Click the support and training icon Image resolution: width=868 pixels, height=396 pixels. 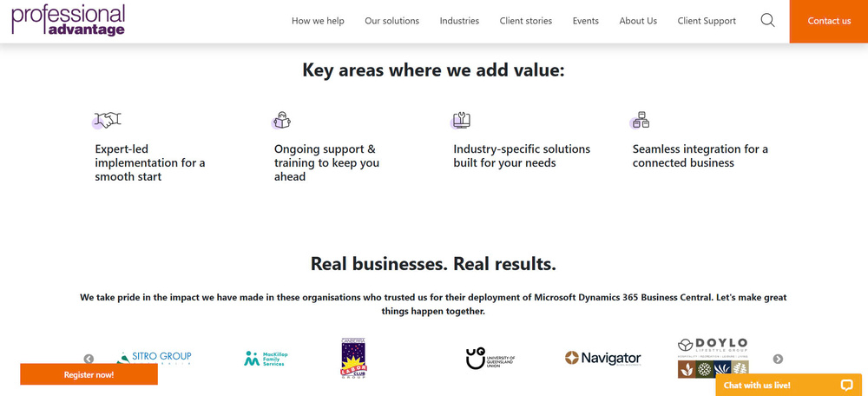click(281, 120)
